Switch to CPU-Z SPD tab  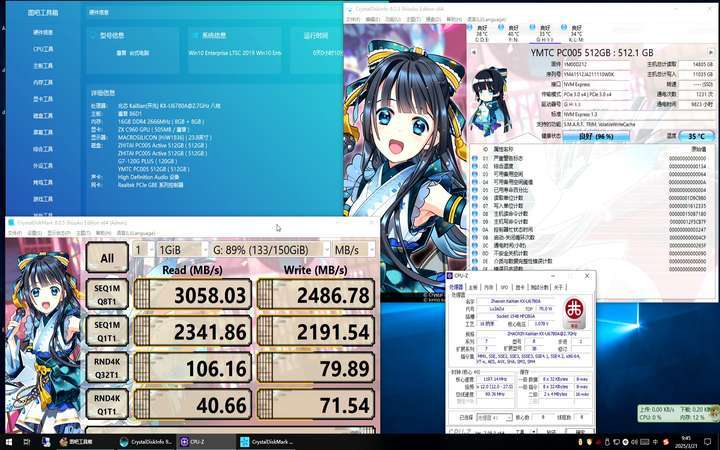[504, 287]
